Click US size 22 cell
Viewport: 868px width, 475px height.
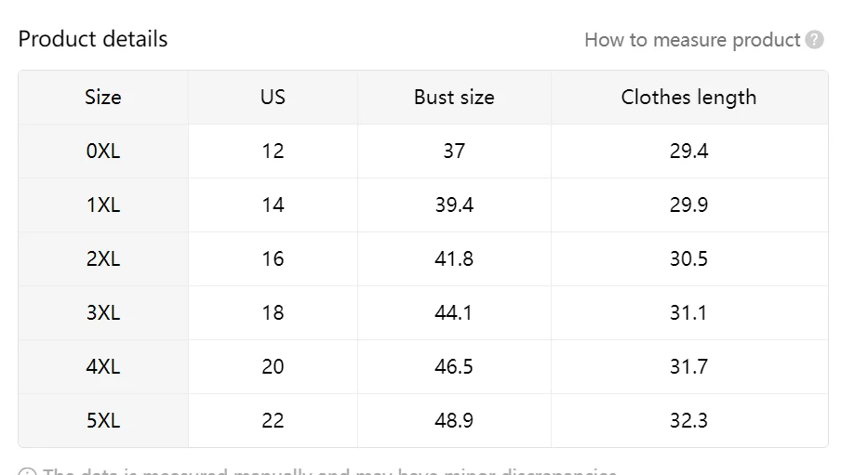tap(273, 421)
